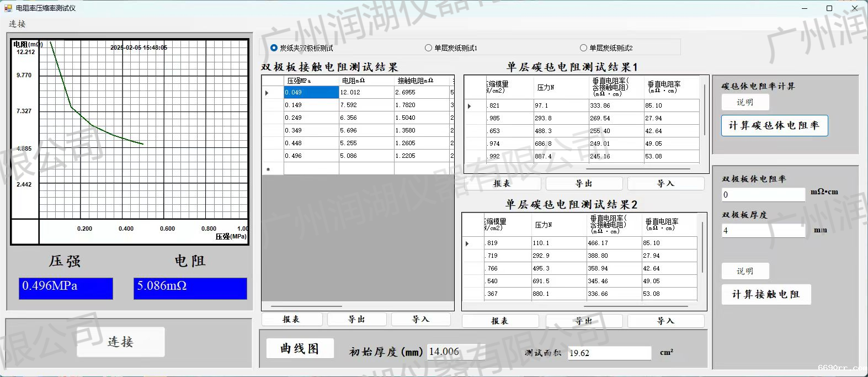Click 计算碳毡体电阻率 button
Viewport: 868px width, 377px height.
click(774, 126)
